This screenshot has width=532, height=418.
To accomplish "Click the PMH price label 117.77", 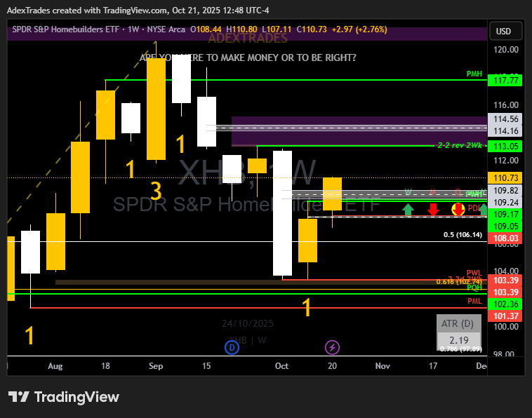I will click(505, 81).
